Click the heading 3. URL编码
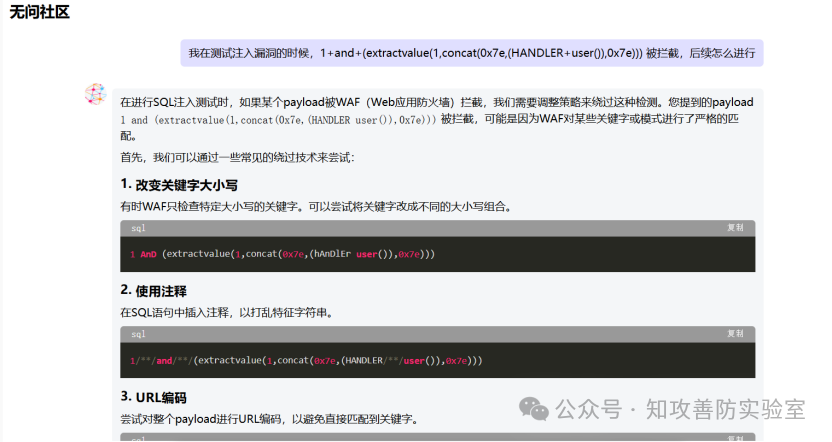The height and width of the screenshot is (442, 832). pyautogui.click(x=153, y=397)
